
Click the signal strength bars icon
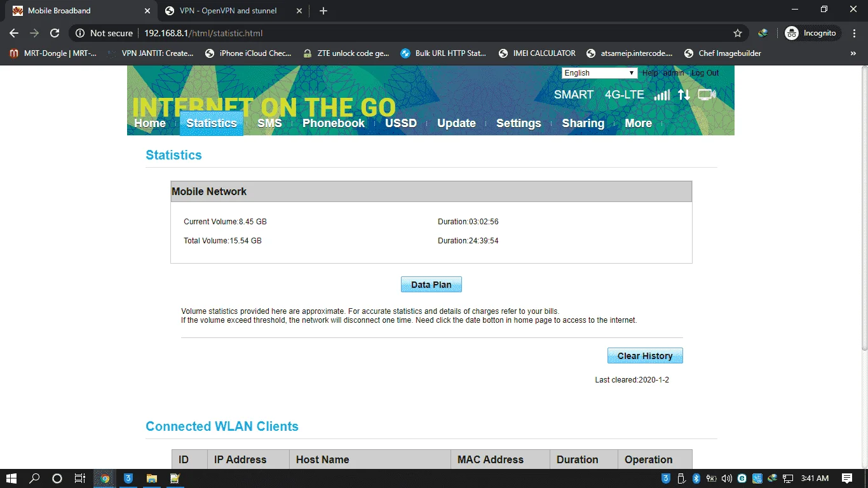point(662,95)
